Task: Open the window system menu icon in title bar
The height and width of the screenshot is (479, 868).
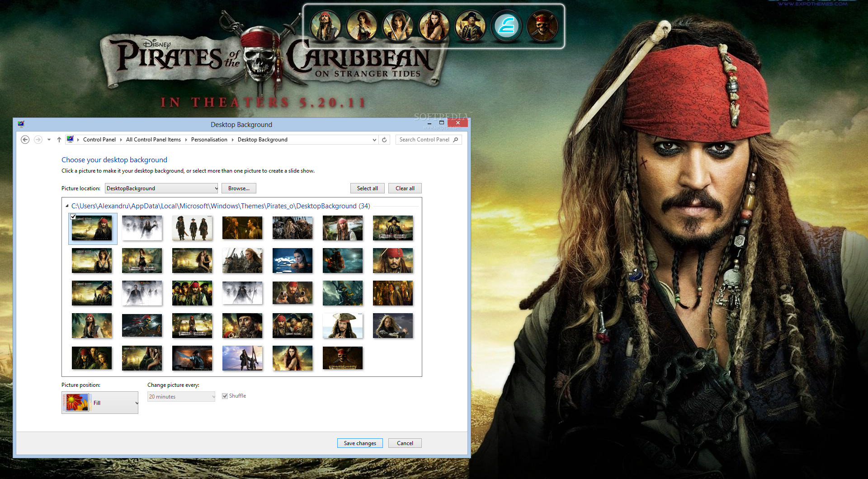Action: [x=21, y=124]
